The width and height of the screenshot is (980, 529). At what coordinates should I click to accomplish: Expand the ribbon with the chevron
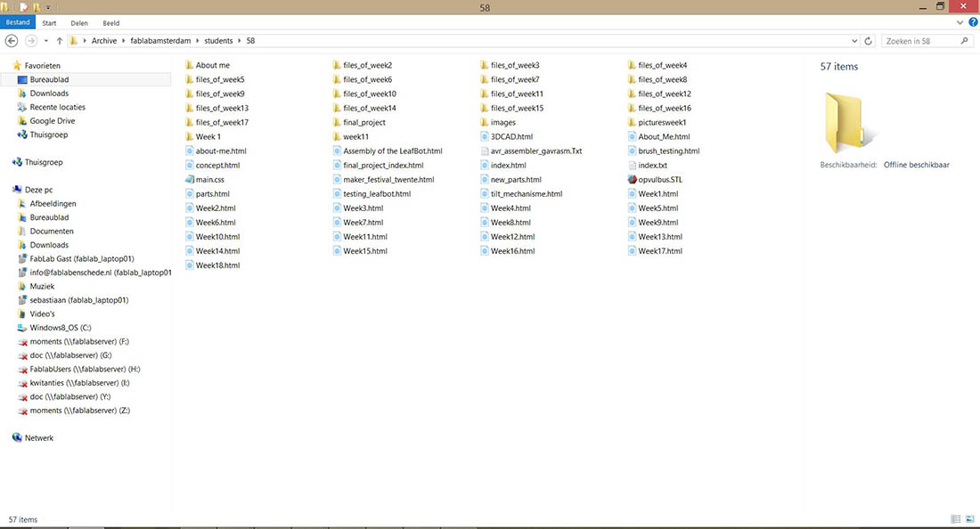click(x=960, y=22)
